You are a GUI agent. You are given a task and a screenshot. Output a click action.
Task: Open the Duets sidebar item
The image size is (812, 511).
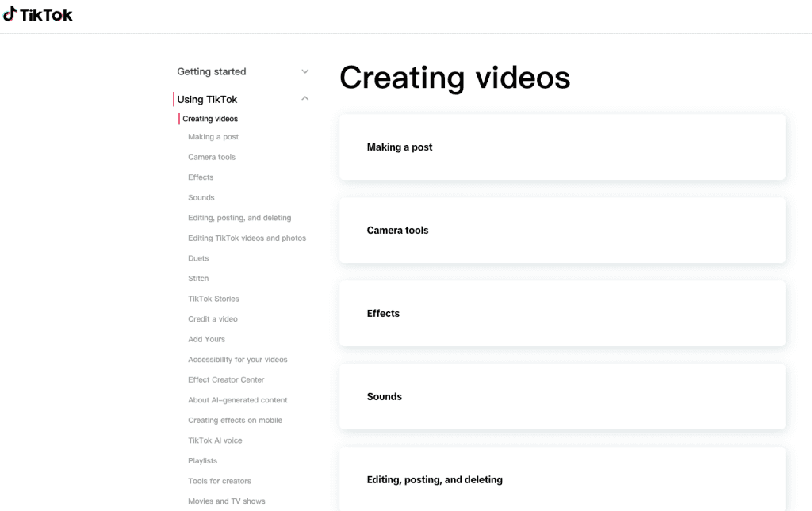198,258
